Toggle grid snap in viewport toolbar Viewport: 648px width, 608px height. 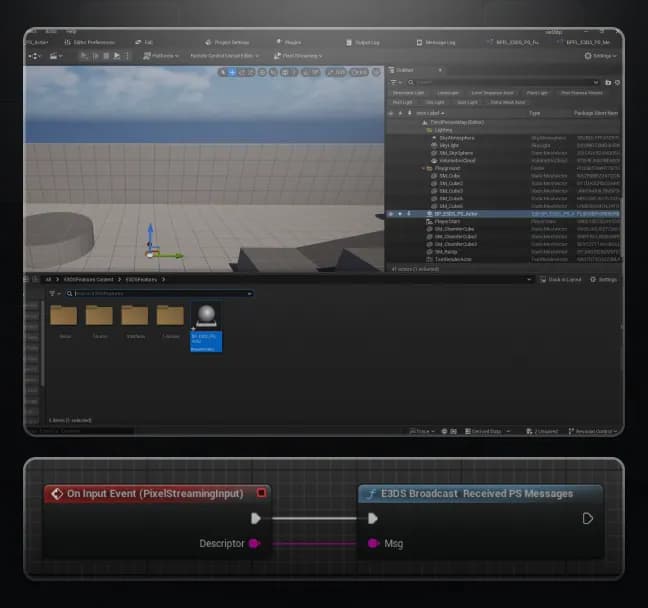[x=288, y=73]
